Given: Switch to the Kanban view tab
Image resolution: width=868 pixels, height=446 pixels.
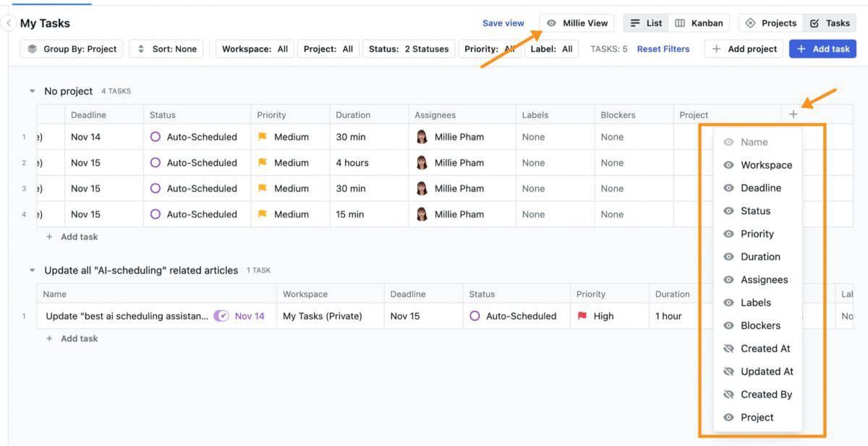Looking at the screenshot, I should coord(699,23).
